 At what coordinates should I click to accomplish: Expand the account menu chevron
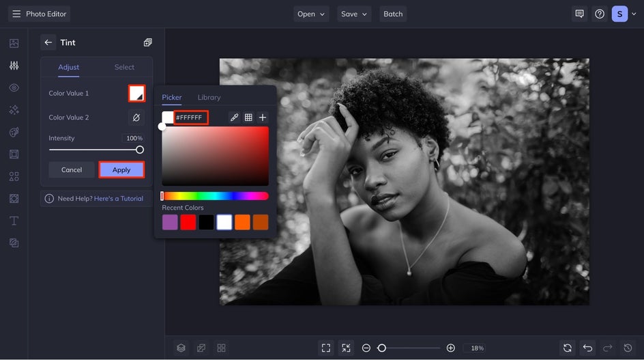pos(634,14)
